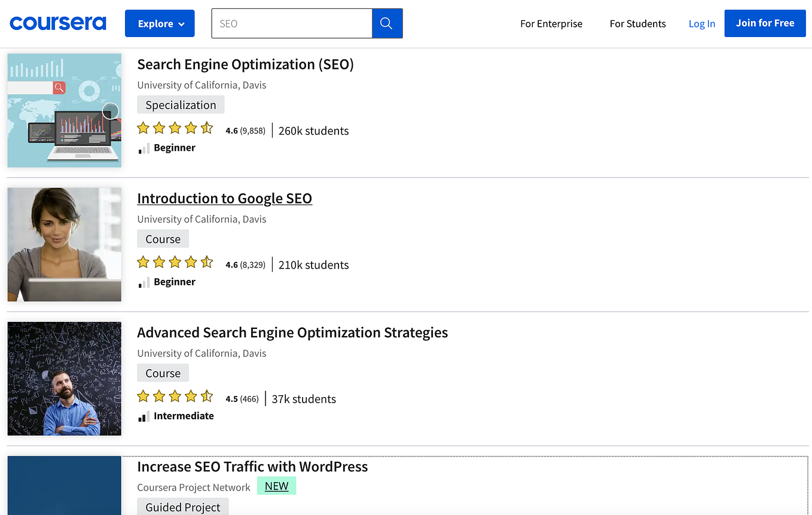Click the Join for Free button

(x=765, y=23)
